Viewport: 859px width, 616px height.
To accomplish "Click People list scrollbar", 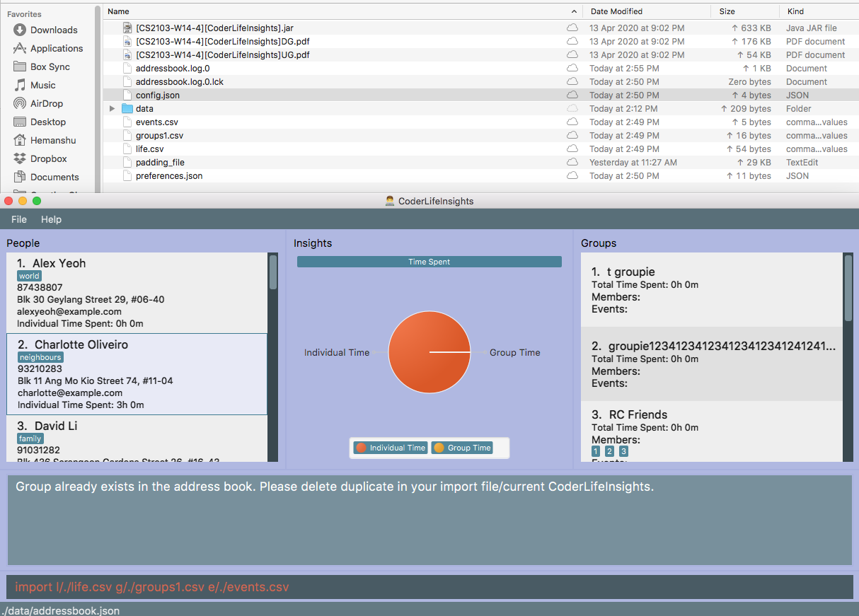I will 273,272.
